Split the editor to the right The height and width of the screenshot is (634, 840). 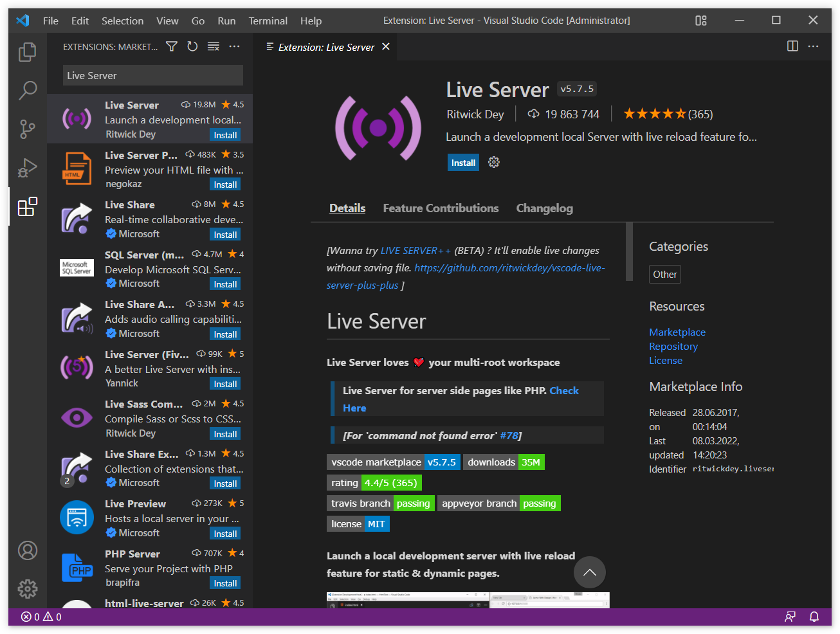pos(792,46)
